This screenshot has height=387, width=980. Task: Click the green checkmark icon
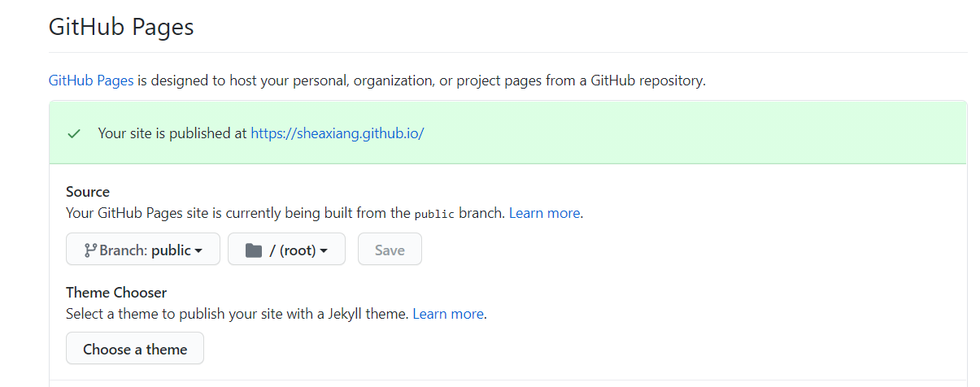tap(74, 133)
